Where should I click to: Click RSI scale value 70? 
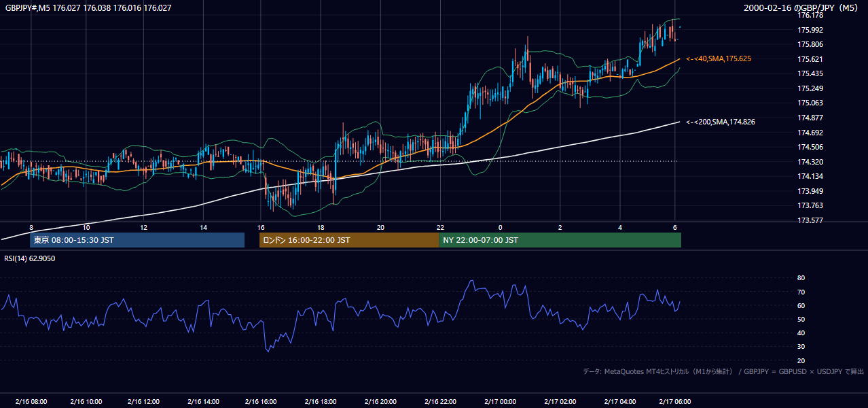801,292
